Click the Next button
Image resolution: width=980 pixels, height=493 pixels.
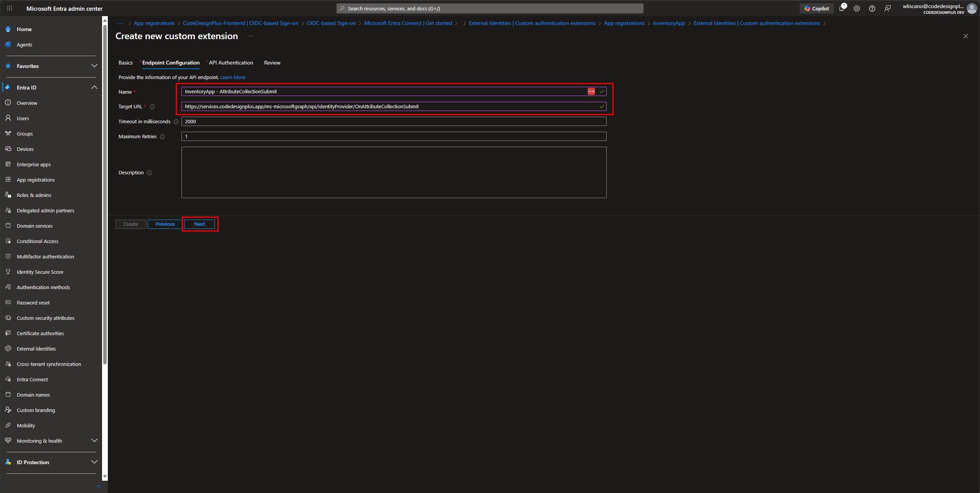click(200, 224)
